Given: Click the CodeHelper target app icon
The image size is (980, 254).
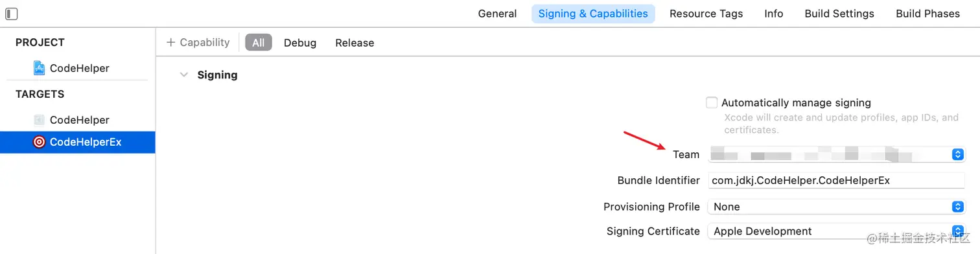Looking at the screenshot, I should coord(39,120).
